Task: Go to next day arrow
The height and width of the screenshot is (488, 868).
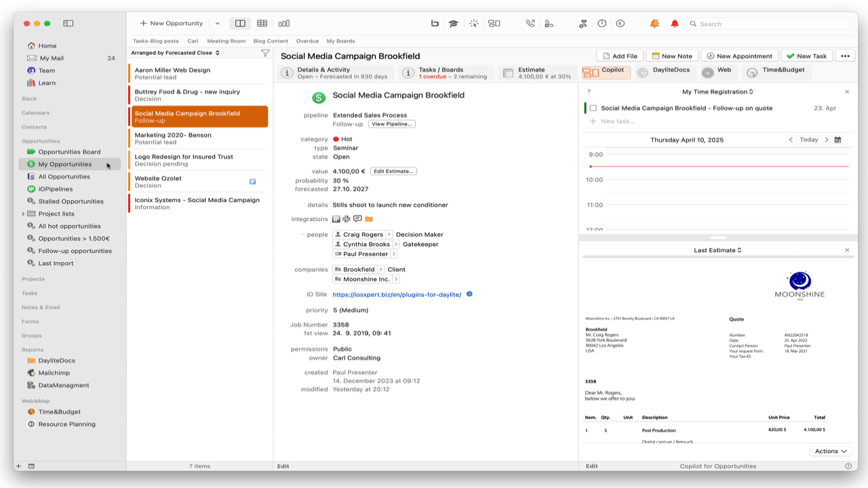Action: pos(826,140)
